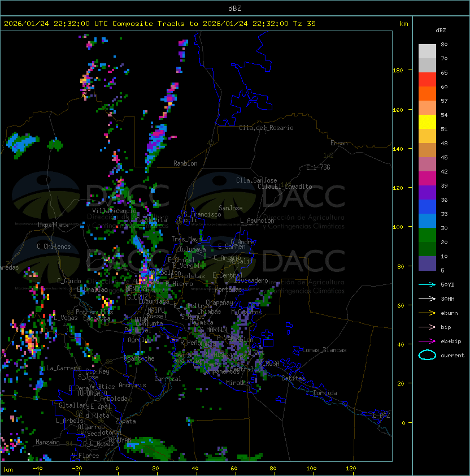Click the dBZ title at top

pyautogui.click(x=235, y=8)
